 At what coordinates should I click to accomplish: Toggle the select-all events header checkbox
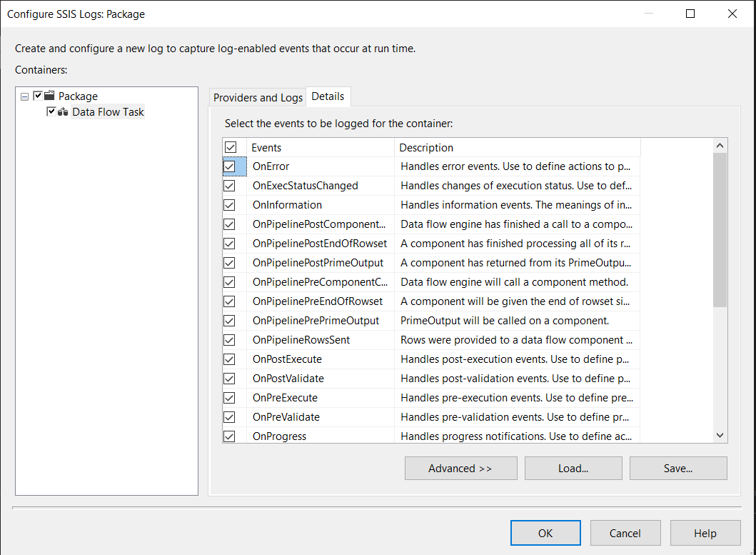click(230, 147)
